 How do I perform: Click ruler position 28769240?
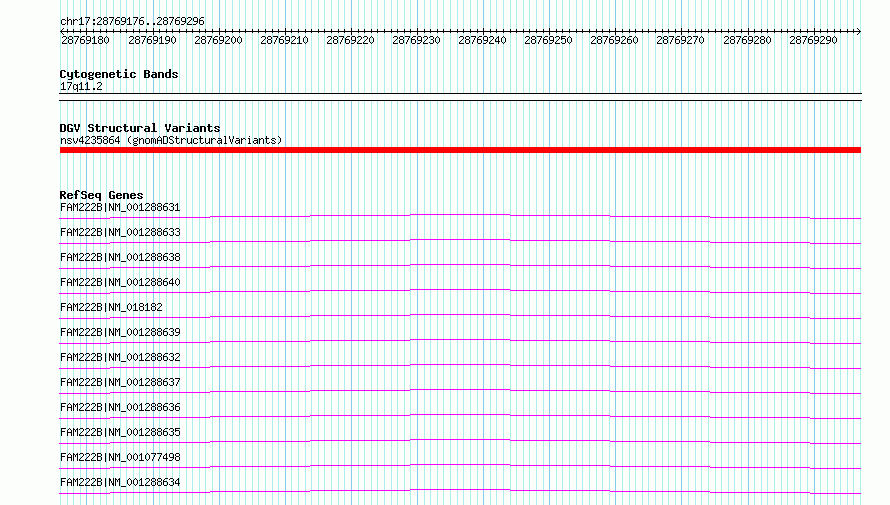pyautogui.click(x=482, y=40)
